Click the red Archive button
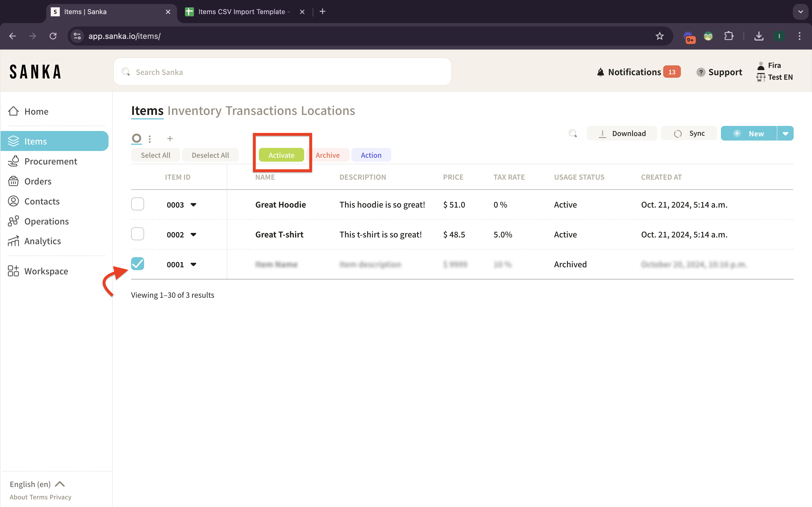This screenshot has height=507, width=812. tap(328, 155)
